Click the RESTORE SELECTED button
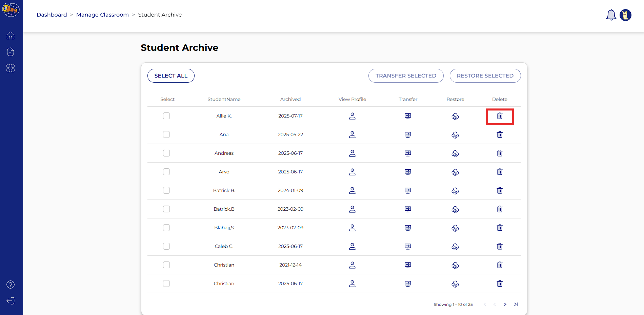The height and width of the screenshot is (315, 644). (x=485, y=76)
